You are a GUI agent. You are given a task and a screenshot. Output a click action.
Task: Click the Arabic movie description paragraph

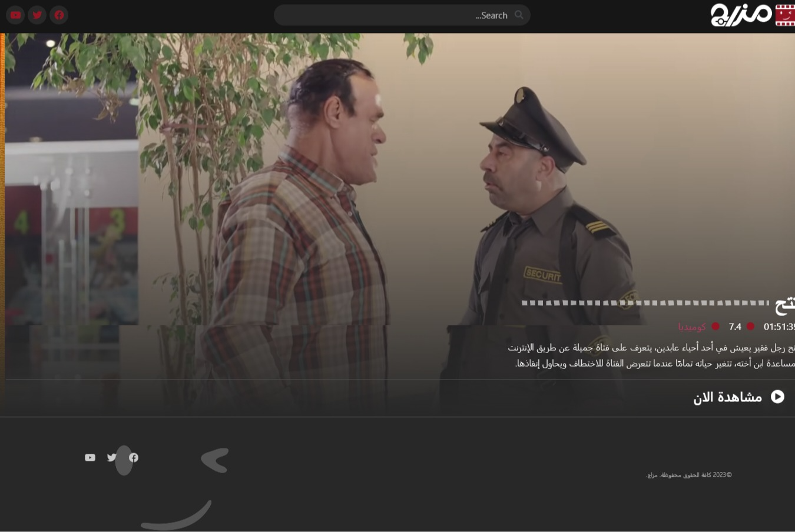(651, 355)
